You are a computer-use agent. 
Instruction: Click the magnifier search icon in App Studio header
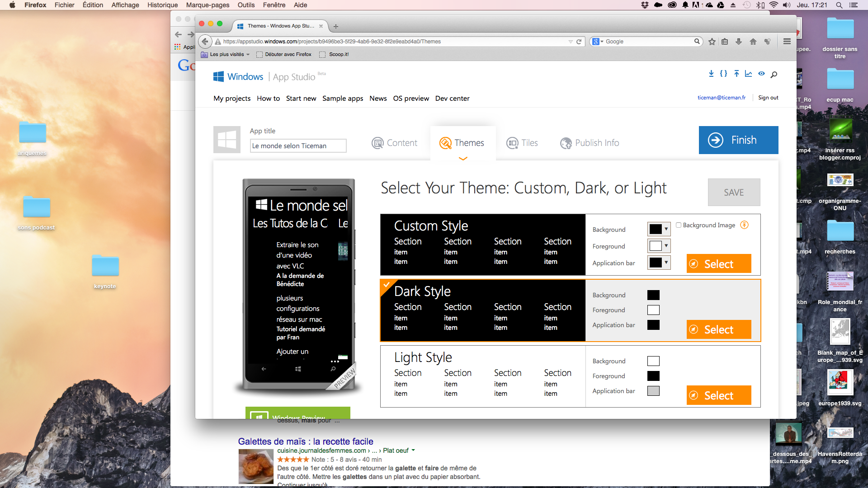click(x=774, y=74)
